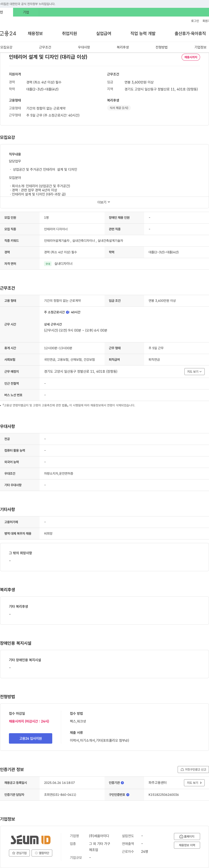The image size is (209, 868).
Task: Report false ad via 거짓구인광고 신고
Action: click(193, 769)
